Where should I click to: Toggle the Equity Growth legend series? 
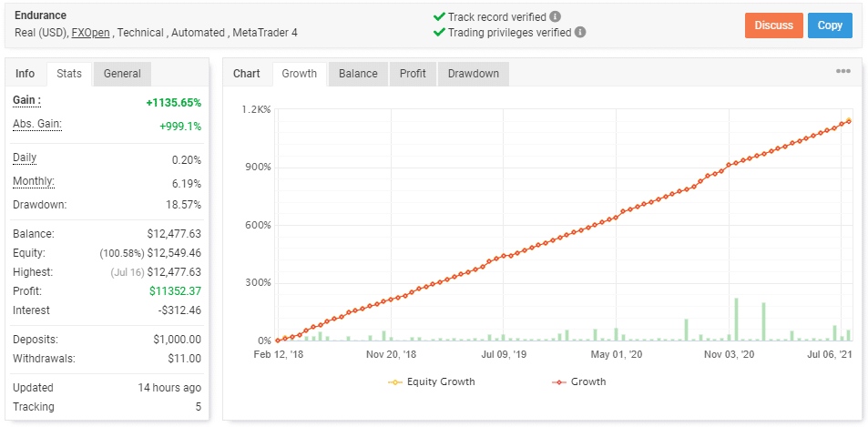[x=432, y=381]
